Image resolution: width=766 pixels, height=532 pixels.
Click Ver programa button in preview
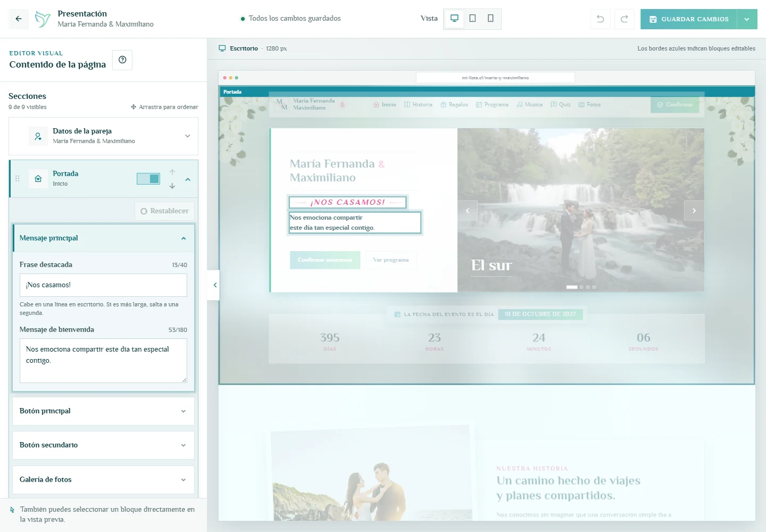[x=391, y=260]
